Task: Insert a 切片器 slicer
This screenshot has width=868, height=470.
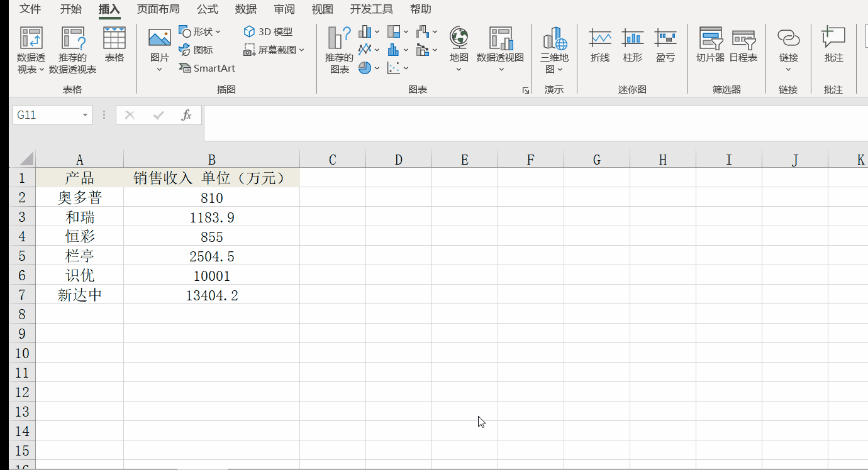Action: (x=710, y=39)
